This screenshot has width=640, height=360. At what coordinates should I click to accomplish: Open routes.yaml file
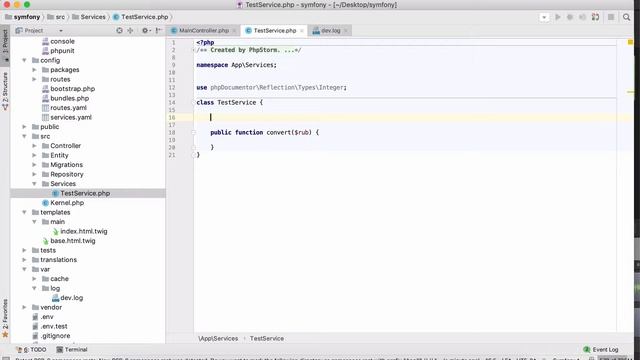coord(68,108)
